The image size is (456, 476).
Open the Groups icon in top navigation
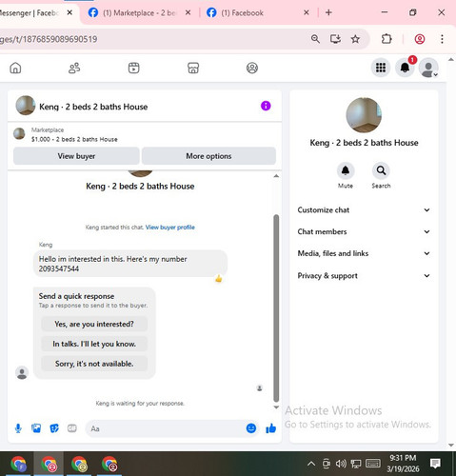pyautogui.click(x=252, y=68)
